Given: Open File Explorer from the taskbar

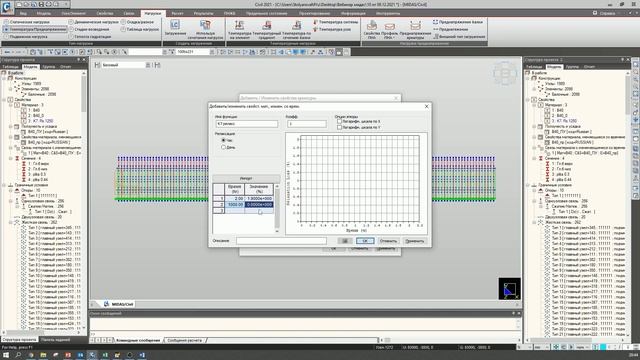Looking at the screenshot, I should point(43,355).
